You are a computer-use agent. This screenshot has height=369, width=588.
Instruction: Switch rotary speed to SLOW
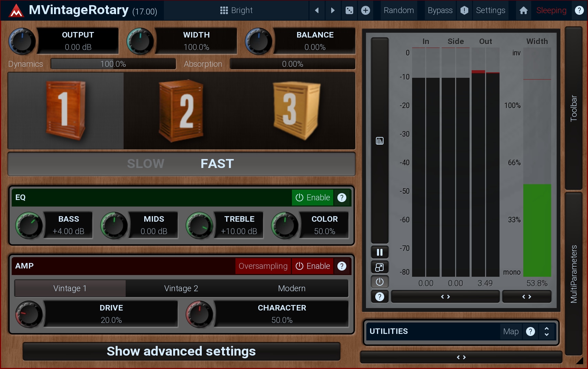click(146, 164)
